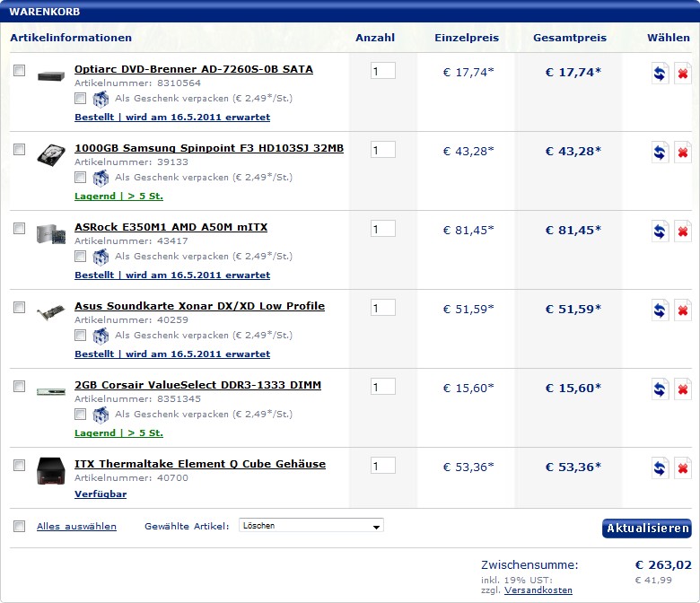
Task: Select the Optiarc DVD-Brenner item checkbox
Action: coord(20,71)
